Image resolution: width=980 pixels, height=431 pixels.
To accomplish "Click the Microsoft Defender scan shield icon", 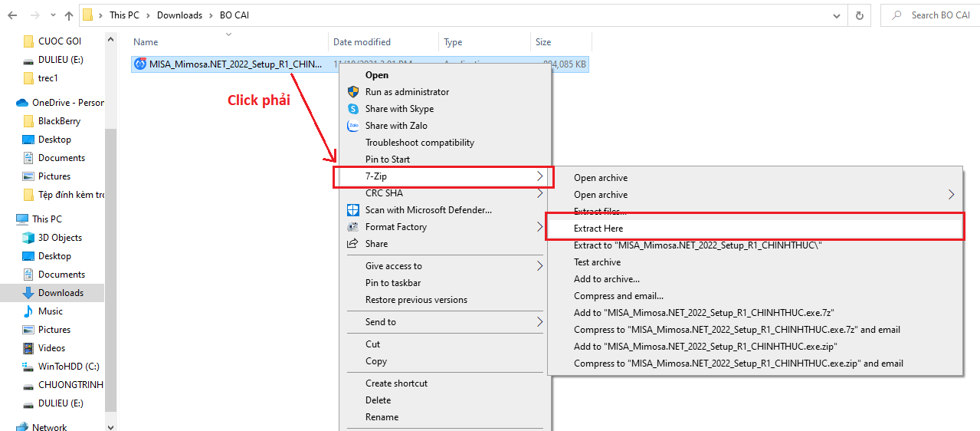I will point(353,210).
